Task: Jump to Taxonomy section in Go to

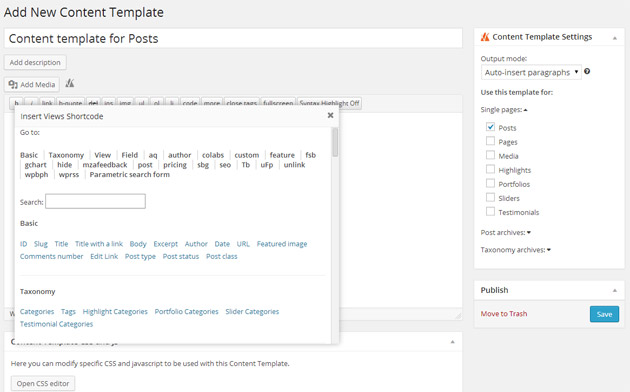Action: [66, 155]
